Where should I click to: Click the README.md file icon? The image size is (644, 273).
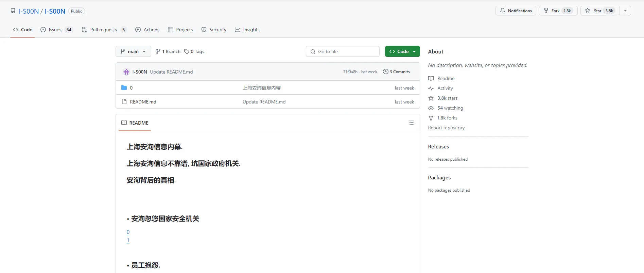point(124,102)
